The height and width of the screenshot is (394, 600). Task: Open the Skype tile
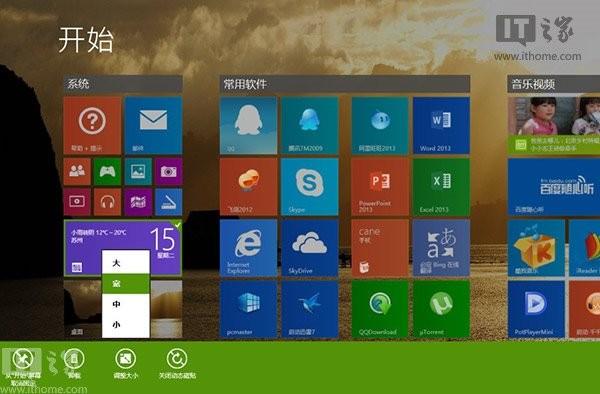[x=310, y=187]
